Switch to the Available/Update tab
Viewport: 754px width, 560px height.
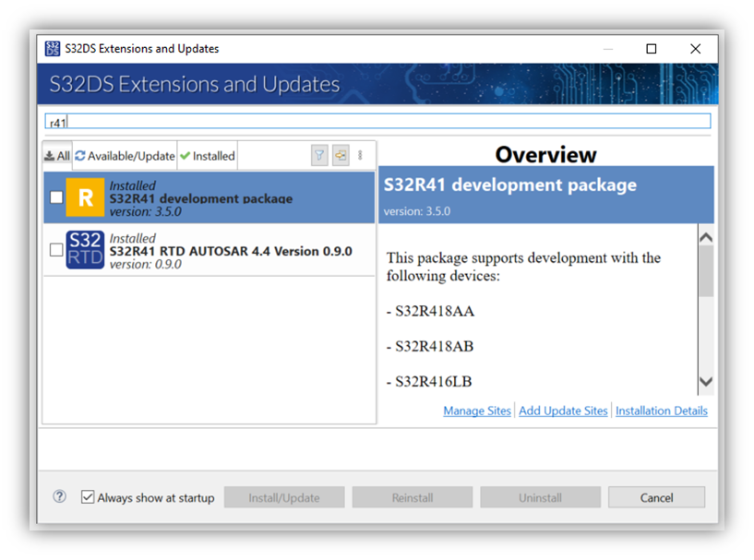(x=125, y=156)
